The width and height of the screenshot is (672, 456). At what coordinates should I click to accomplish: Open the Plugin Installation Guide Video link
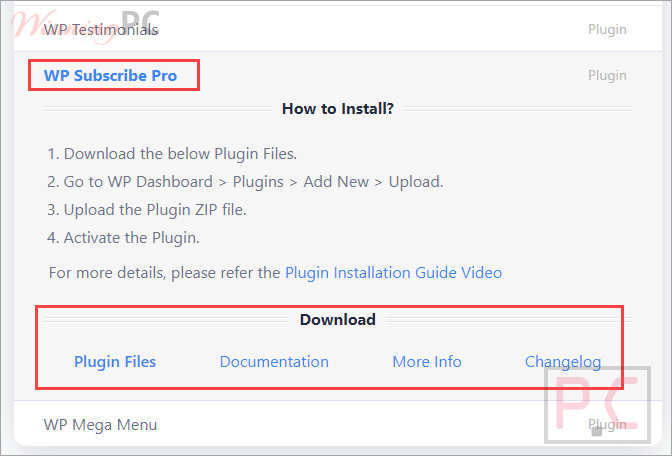[x=393, y=273]
